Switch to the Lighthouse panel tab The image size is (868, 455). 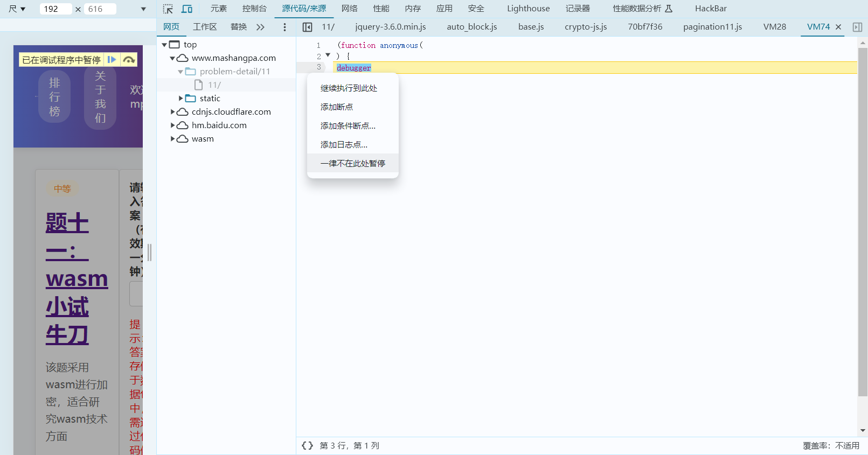click(528, 9)
